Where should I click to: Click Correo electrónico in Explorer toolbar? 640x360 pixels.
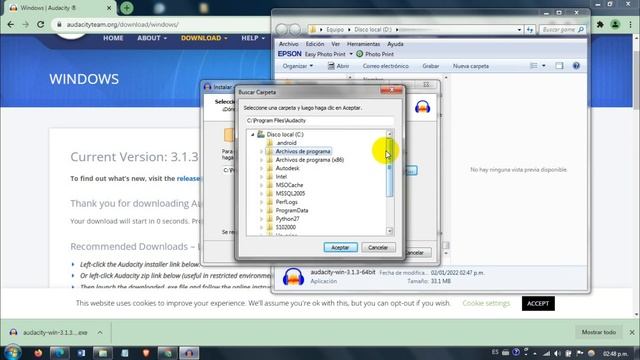pos(385,66)
